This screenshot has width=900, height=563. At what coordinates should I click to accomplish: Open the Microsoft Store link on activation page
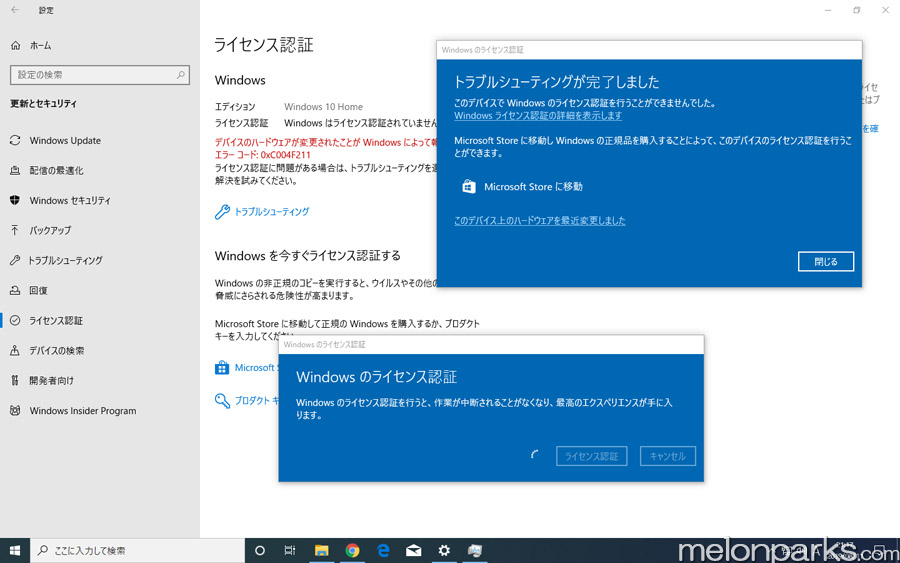256,368
